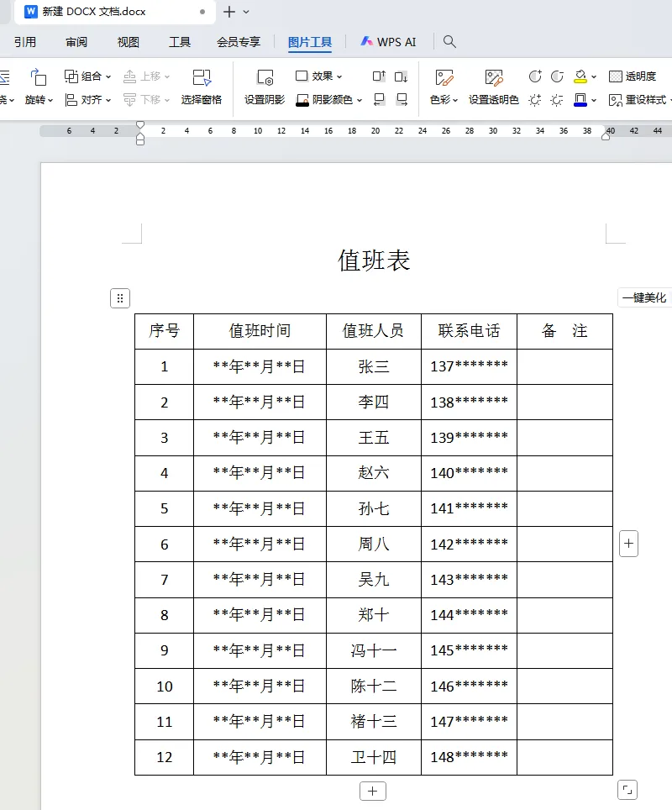Decrease brightness with the sun minus icon
672x810 pixels.
557,100
